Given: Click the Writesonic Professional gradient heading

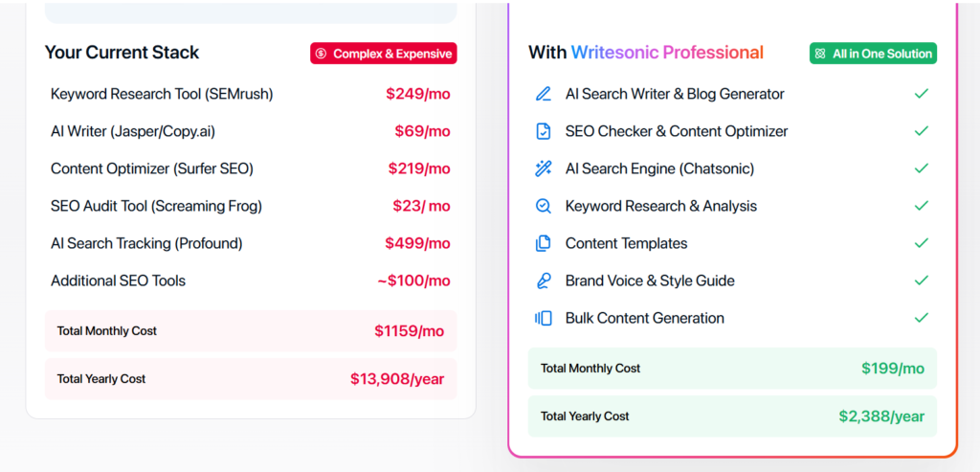Looking at the screenshot, I should click(x=667, y=53).
